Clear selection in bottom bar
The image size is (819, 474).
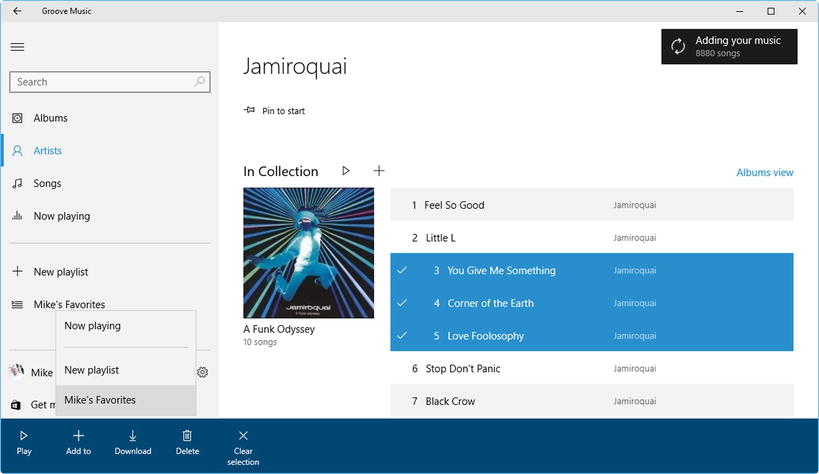tap(243, 448)
